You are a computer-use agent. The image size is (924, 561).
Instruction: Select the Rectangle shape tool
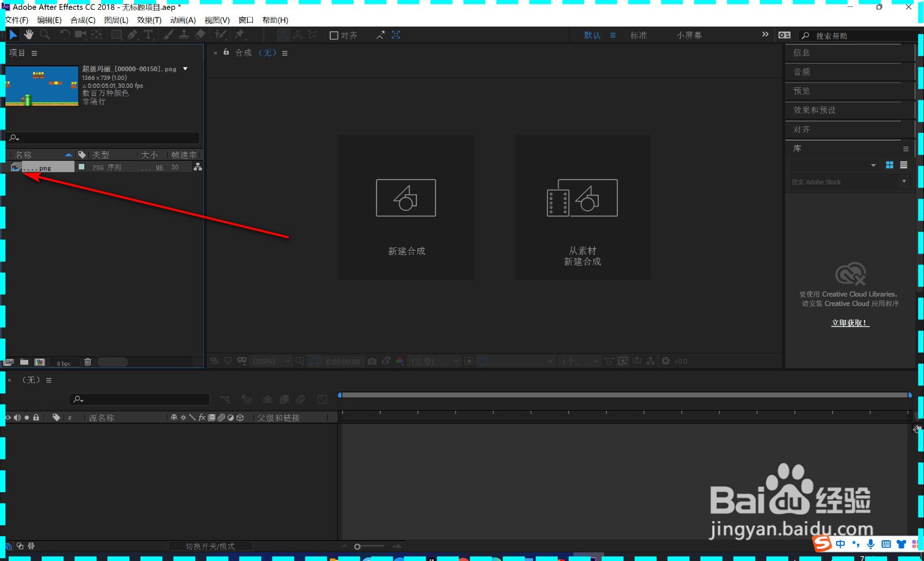[117, 35]
